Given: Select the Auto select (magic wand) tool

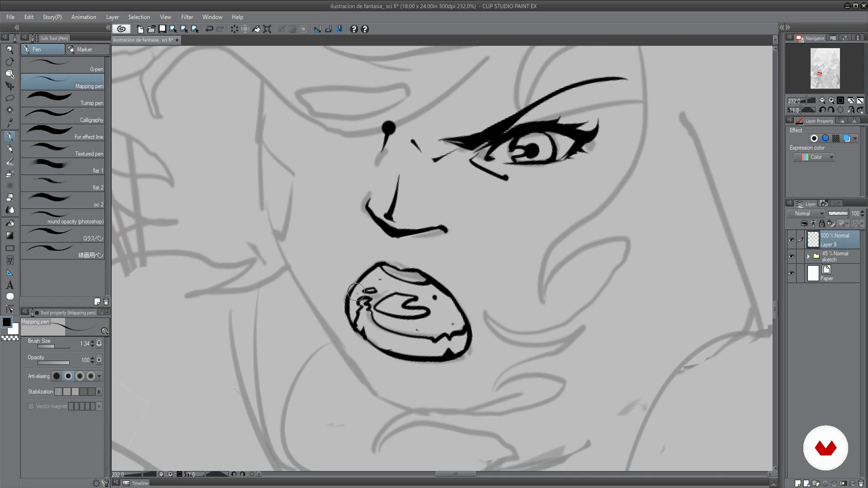Looking at the screenshot, I should 9,110.
